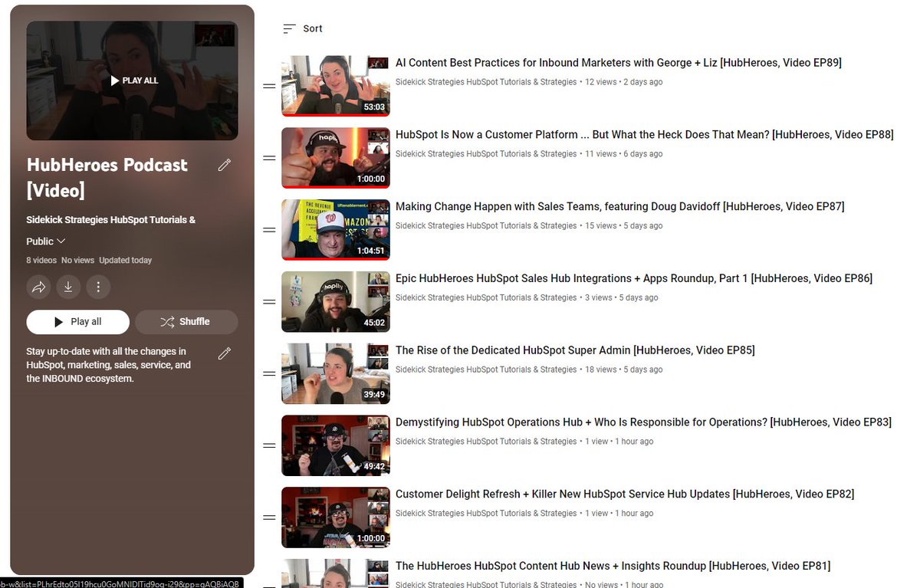
Task: Open Epic HubHeroes Sales Hub Integrations title
Action: 634,278
